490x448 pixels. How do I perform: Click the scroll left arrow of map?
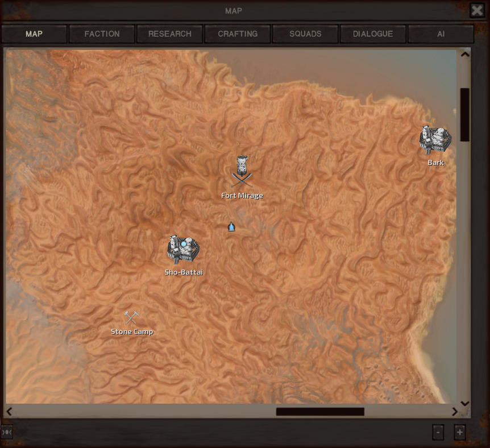(x=9, y=412)
